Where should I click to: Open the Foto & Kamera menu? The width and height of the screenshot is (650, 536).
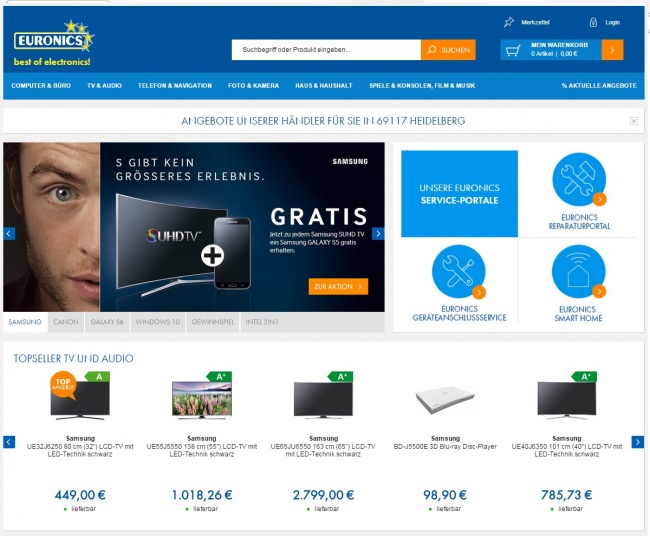point(253,86)
